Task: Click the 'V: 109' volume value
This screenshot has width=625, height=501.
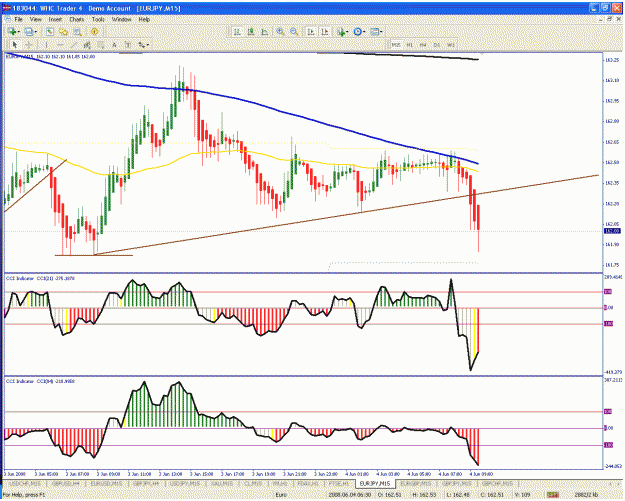Action: pyautogui.click(x=523, y=495)
